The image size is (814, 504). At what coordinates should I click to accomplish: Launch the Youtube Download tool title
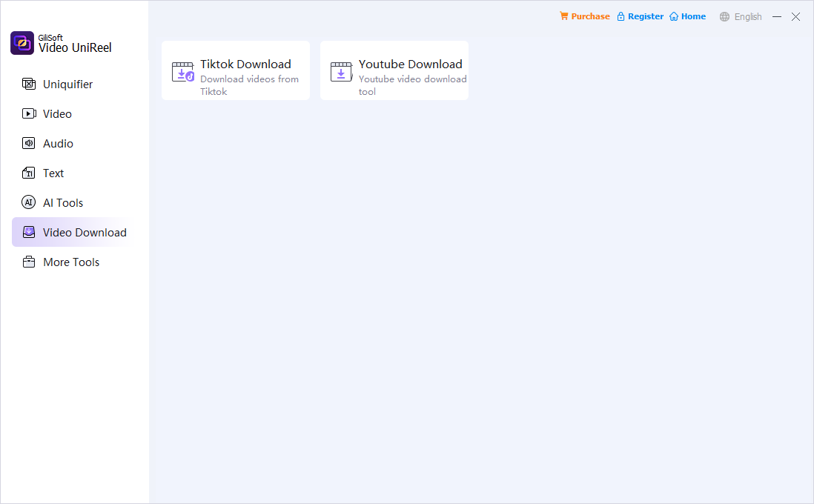pyautogui.click(x=410, y=64)
